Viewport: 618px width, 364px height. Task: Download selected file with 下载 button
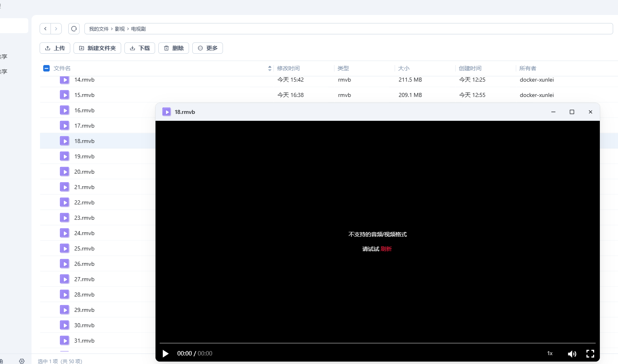140,48
